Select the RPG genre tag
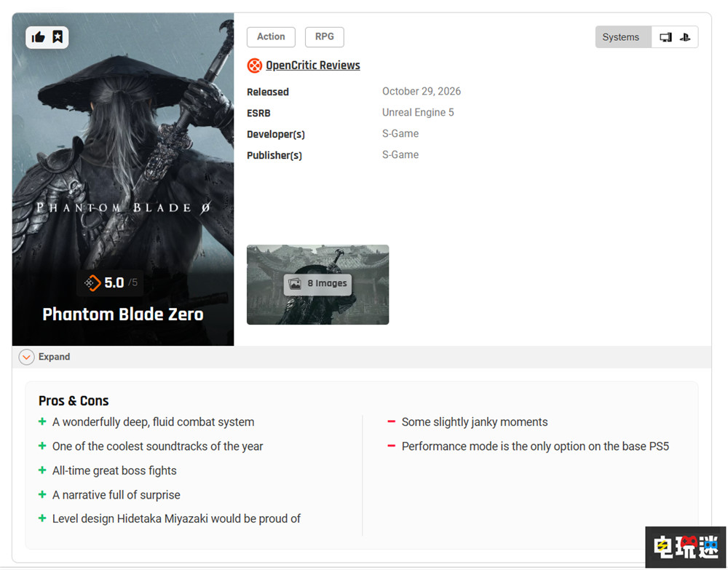Viewport: 728px width, 570px height. tap(325, 36)
